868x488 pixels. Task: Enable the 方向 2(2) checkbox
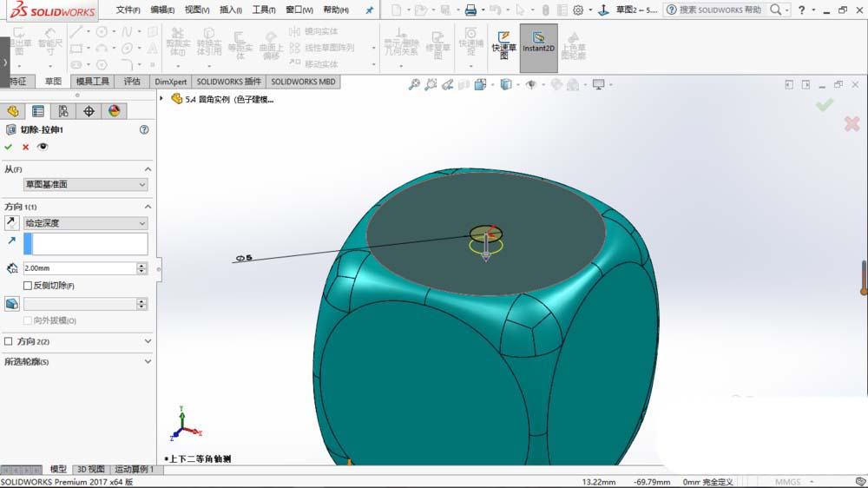[x=9, y=341]
